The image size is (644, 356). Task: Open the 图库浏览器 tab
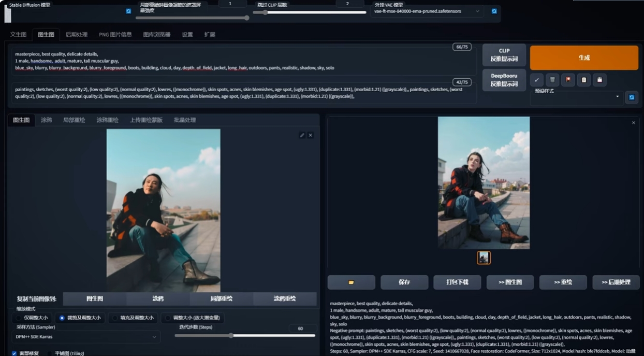pos(157,35)
